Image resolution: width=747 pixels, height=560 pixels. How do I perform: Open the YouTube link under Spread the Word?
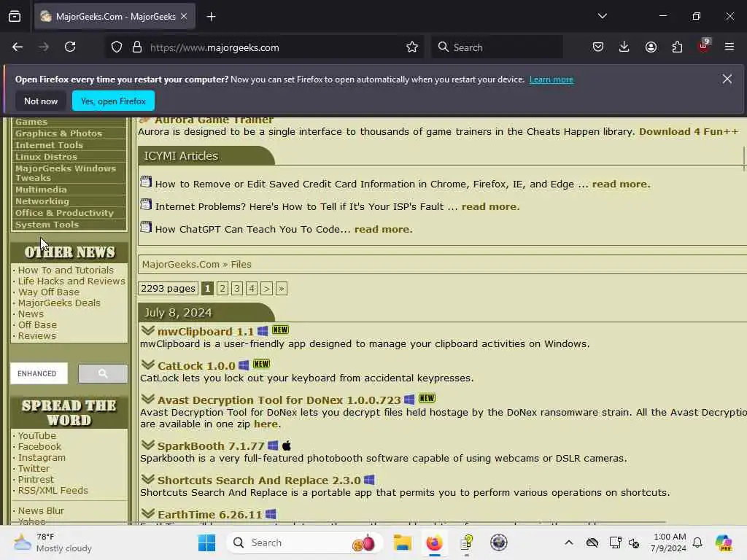coord(37,436)
